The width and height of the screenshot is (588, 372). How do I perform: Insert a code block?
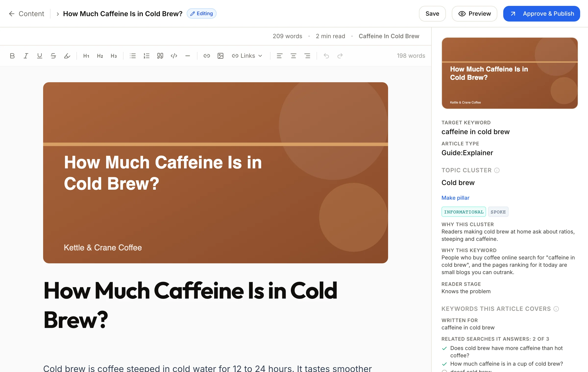(x=174, y=56)
